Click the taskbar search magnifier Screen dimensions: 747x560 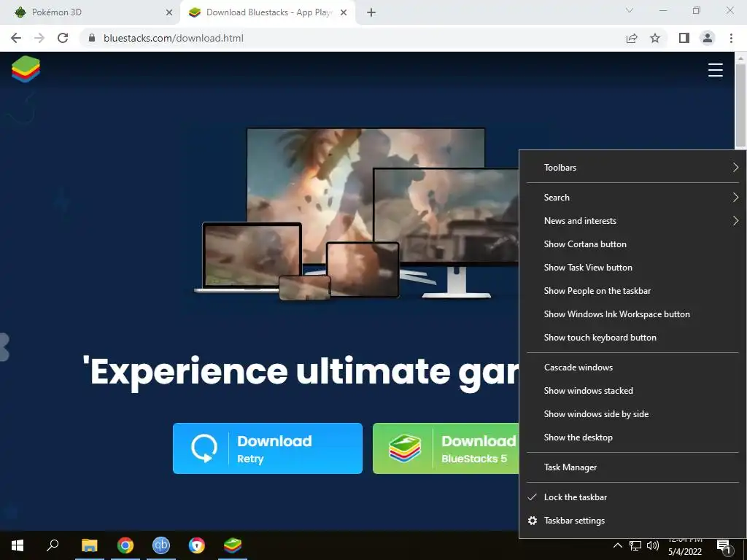pyautogui.click(x=53, y=545)
